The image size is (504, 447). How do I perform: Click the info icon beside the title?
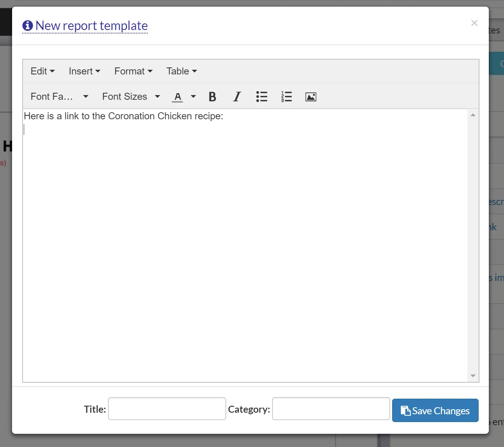click(28, 26)
